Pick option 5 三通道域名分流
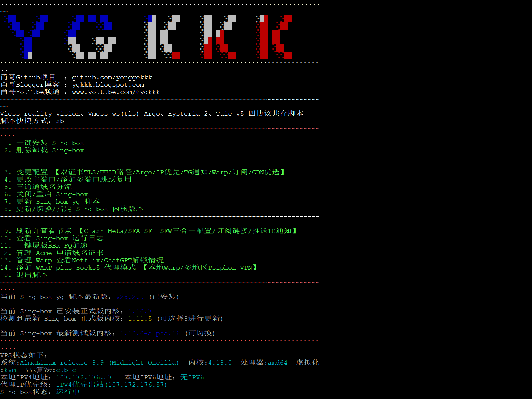The height and width of the screenshot is (399, 532). (44, 187)
